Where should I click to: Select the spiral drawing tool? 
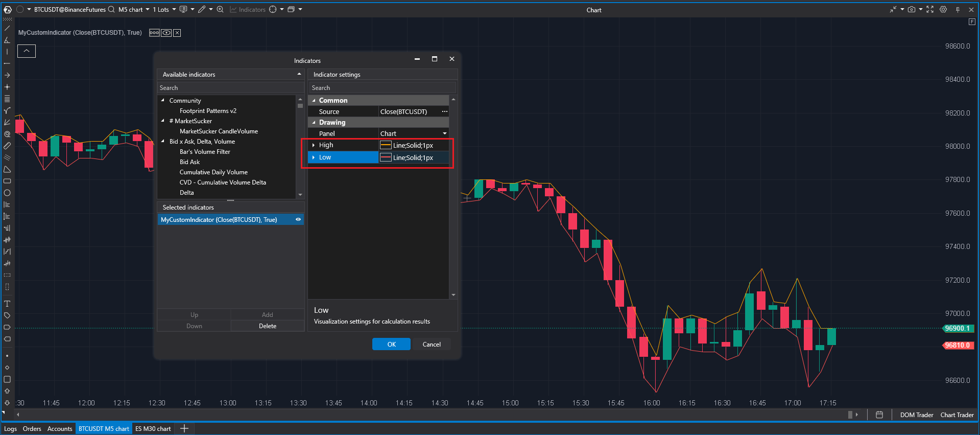coord(7,134)
